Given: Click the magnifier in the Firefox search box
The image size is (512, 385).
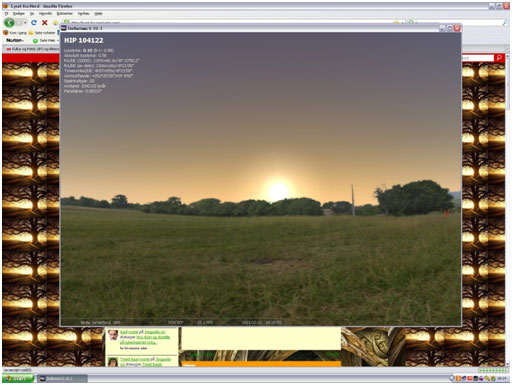Looking at the screenshot, I should coord(505,23).
